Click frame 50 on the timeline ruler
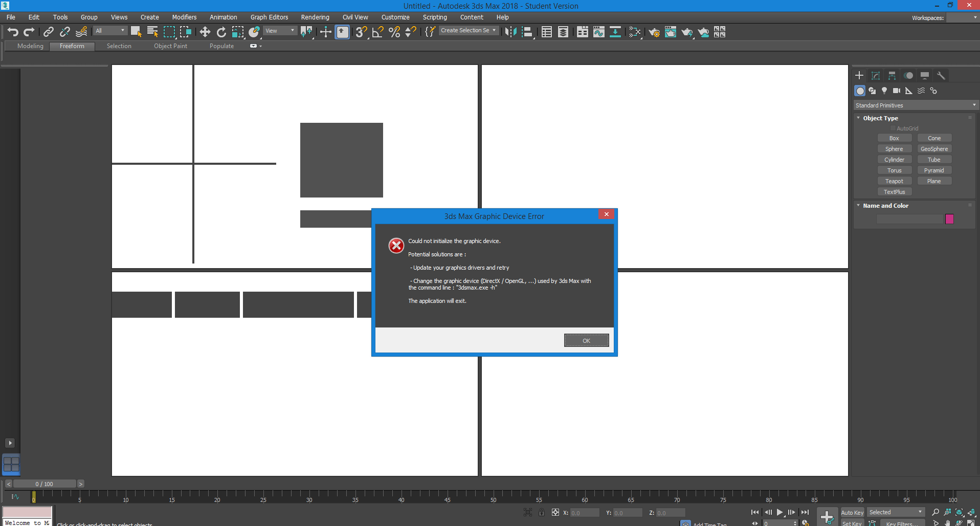The height and width of the screenshot is (526, 980). [493, 497]
